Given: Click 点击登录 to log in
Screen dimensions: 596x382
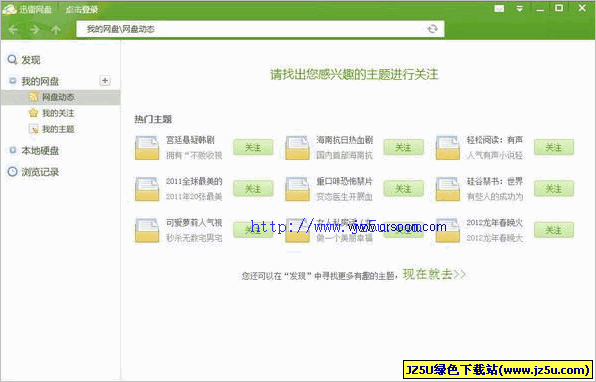Looking at the screenshot, I should point(82,9).
